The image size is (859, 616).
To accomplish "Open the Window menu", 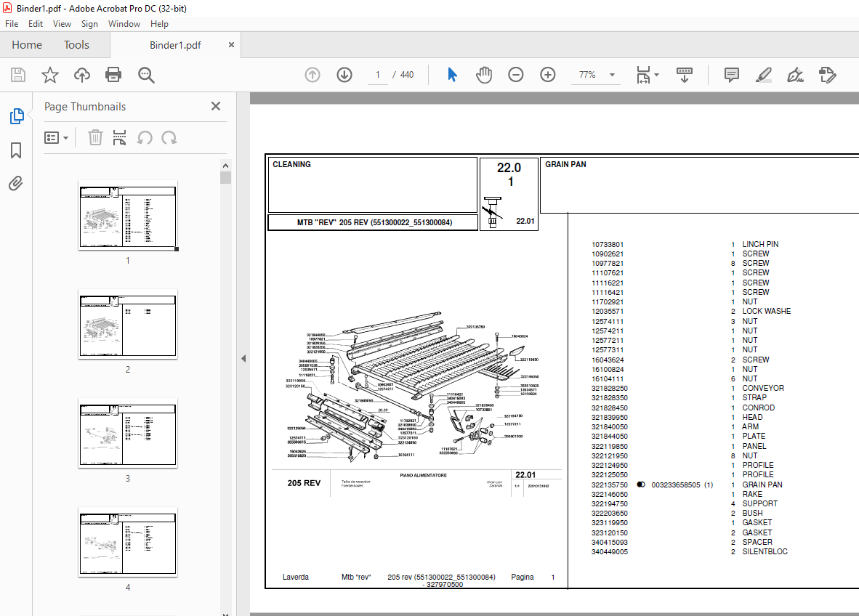I will (x=124, y=24).
